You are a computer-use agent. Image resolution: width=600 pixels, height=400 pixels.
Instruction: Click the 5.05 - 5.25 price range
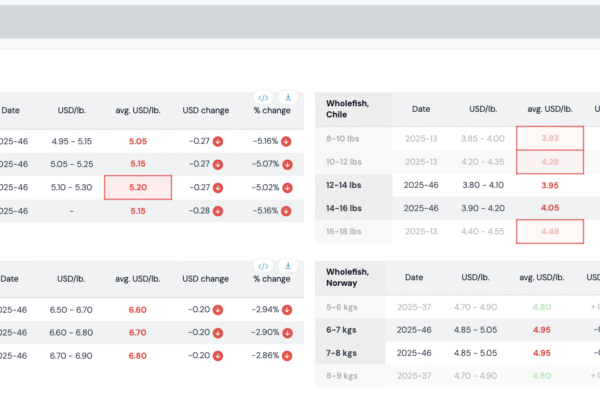[72, 164]
